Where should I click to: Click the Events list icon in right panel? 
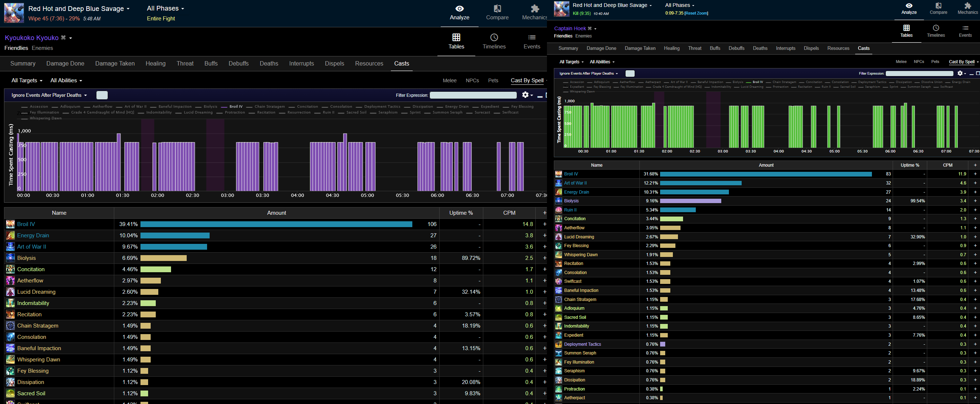pos(965,28)
